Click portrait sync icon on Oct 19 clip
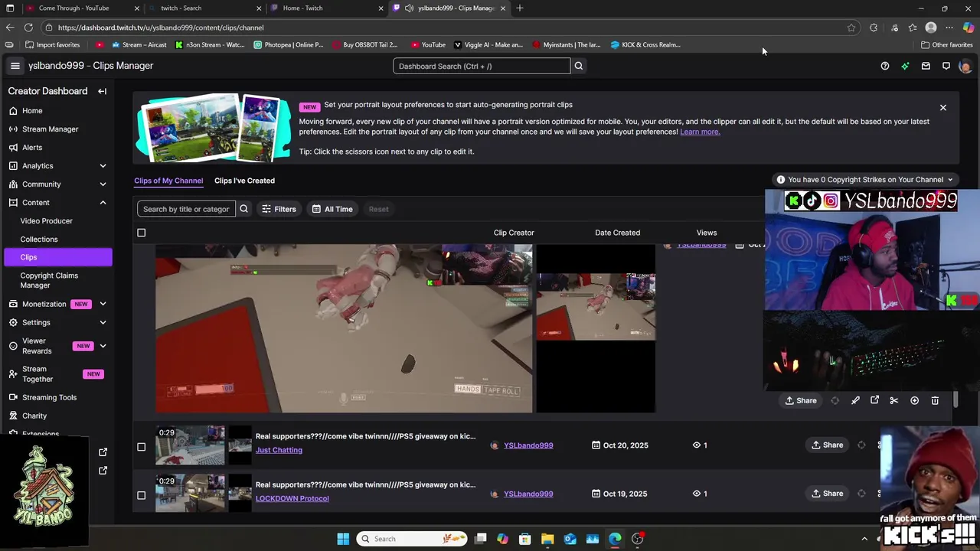 (861, 494)
